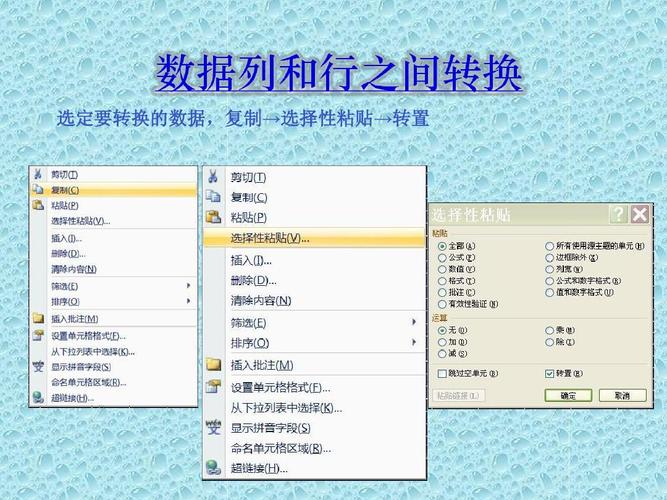Choose 从下拉列表中选择(K)... in small left menu
The image size is (667, 500).
point(93,351)
